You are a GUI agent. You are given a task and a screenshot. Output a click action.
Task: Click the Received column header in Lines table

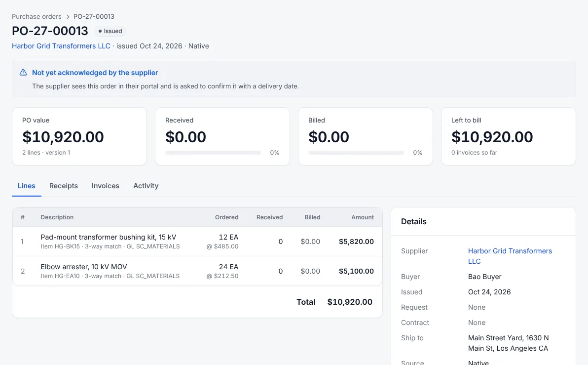270,217
